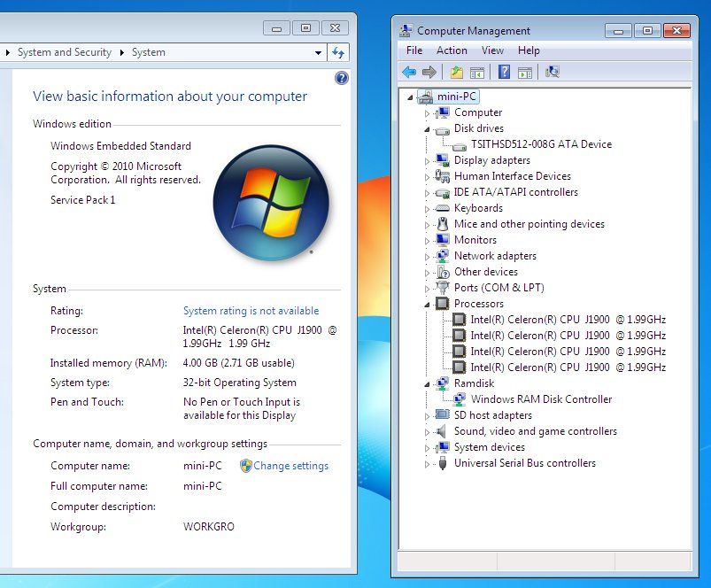The width and height of the screenshot is (711, 588).
Task: Open the View menu
Action: tap(492, 50)
